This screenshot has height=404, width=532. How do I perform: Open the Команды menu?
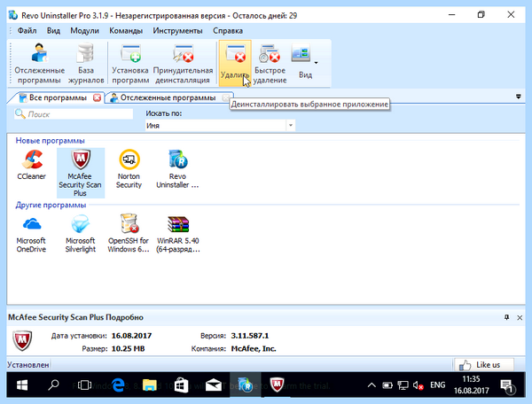pos(126,30)
